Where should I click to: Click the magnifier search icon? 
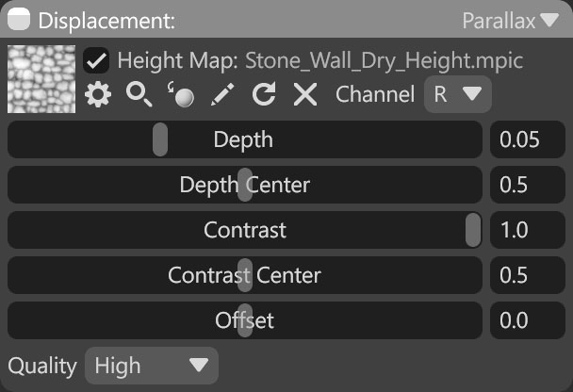[139, 94]
